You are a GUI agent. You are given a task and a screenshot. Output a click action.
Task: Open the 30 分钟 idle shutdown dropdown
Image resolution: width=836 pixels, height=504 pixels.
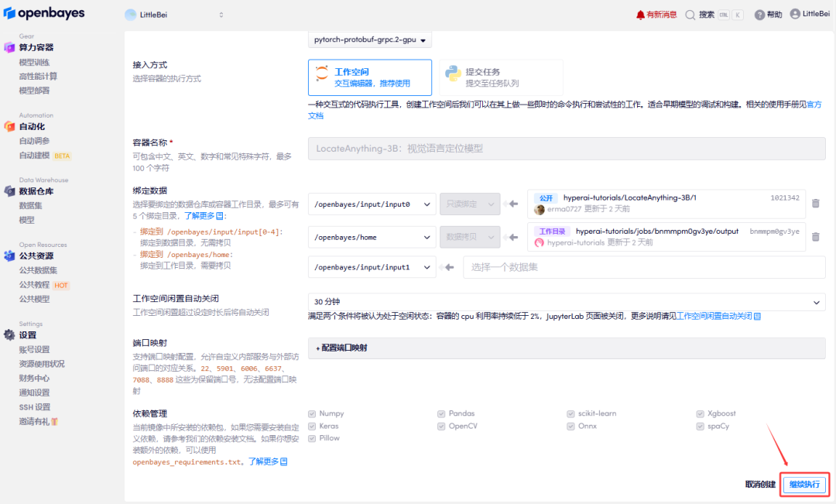coord(567,302)
